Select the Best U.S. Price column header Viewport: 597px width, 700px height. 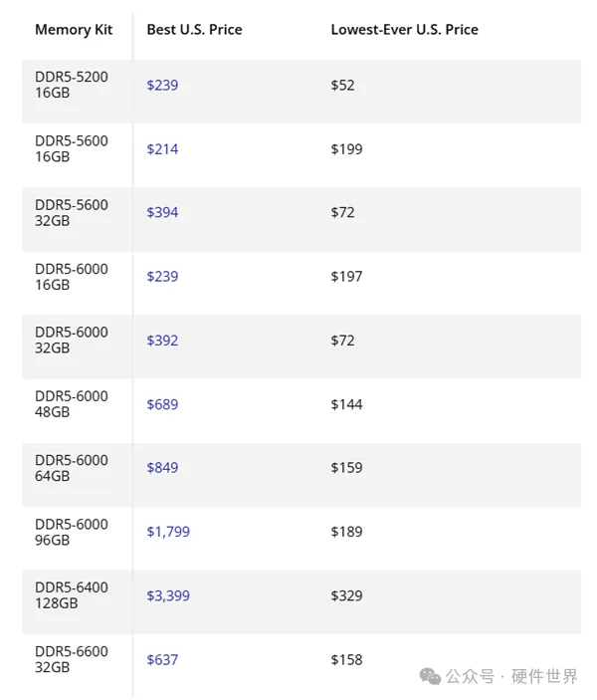pyautogui.click(x=195, y=30)
